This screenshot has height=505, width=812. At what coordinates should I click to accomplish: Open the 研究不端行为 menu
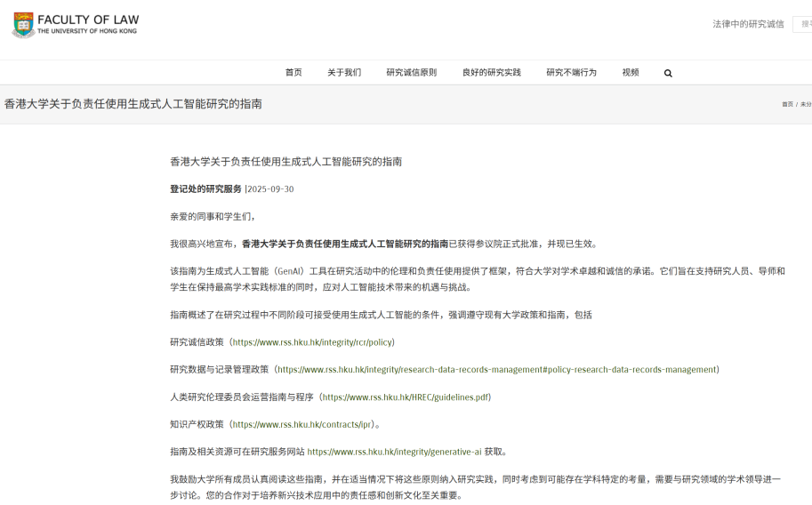click(571, 73)
